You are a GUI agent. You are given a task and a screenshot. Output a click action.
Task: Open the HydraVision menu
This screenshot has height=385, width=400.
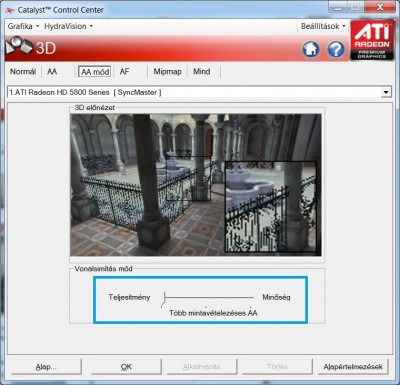click(68, 26)
